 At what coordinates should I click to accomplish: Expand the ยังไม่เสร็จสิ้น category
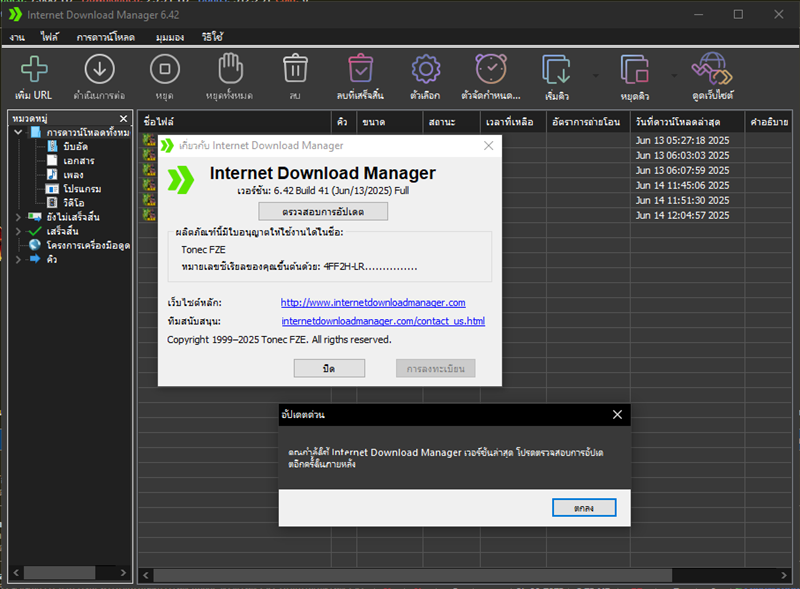[18, 217]
